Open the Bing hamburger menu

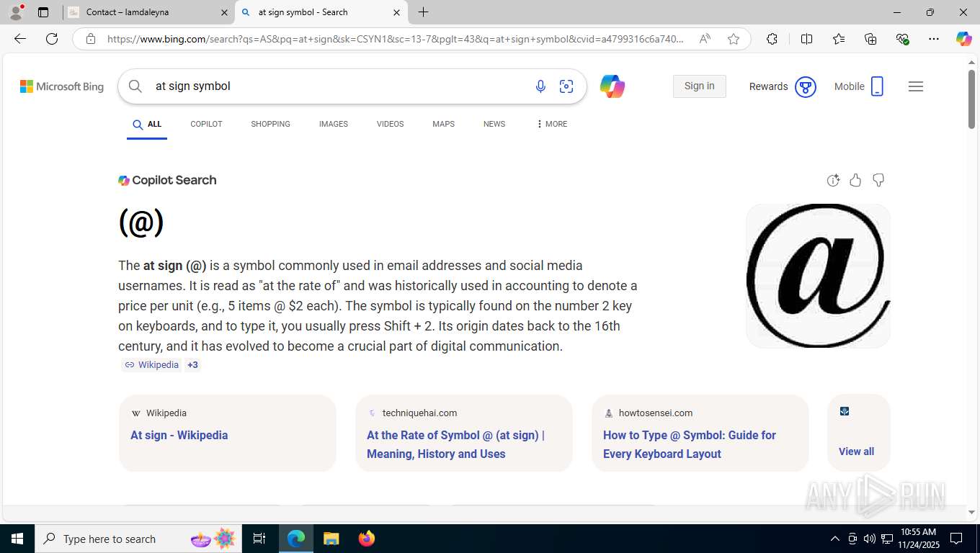(916, 86)
